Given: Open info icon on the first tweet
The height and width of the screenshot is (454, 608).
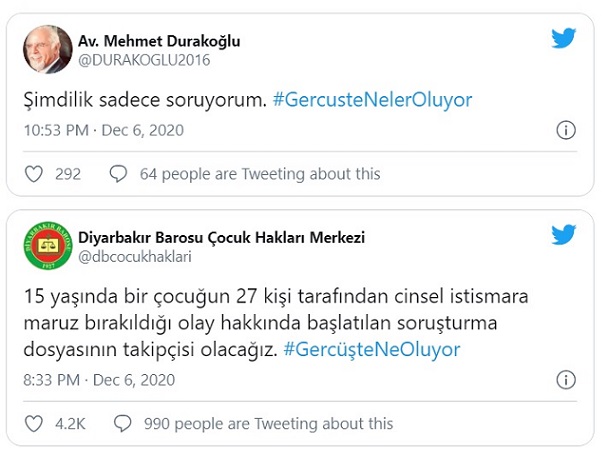Looking at the screenshot, I should pos(565,130).
